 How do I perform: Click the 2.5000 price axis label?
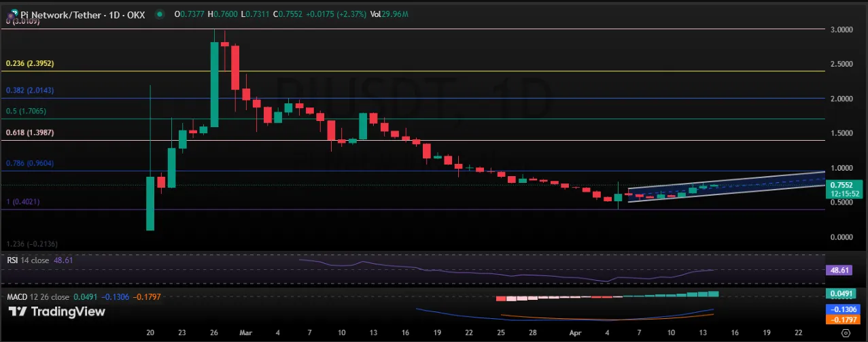841,64
